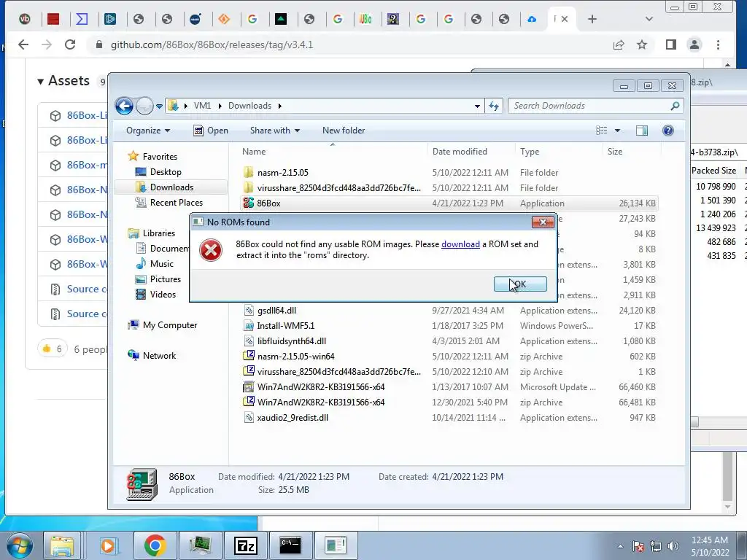This screenshot has width=747, height=560.
Task: Select nasm-2.15.05-win64 zip archive
Action: [x=295, y=356]
